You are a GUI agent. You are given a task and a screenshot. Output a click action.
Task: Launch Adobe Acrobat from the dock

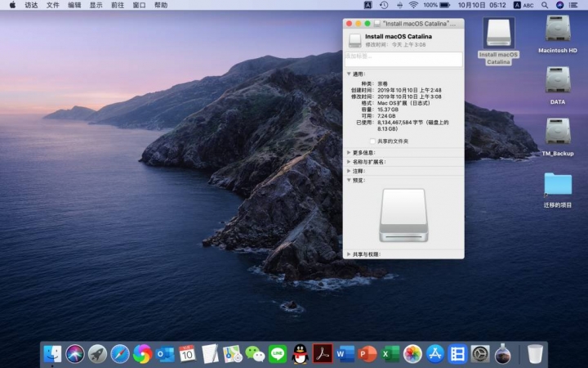coord(323,354)
